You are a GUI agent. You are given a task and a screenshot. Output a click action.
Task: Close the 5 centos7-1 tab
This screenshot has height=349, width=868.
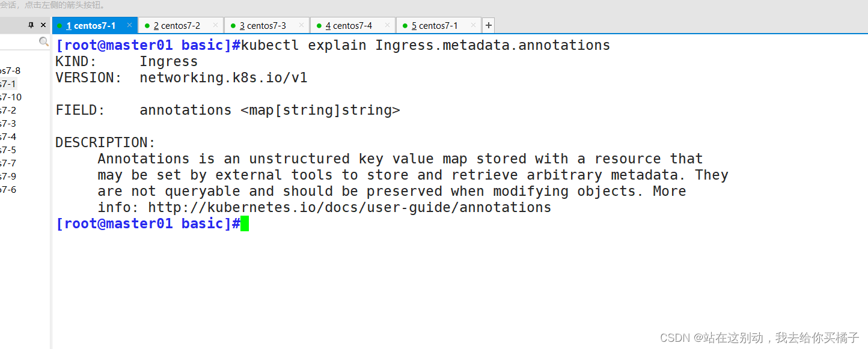click(x=473, y=25)
